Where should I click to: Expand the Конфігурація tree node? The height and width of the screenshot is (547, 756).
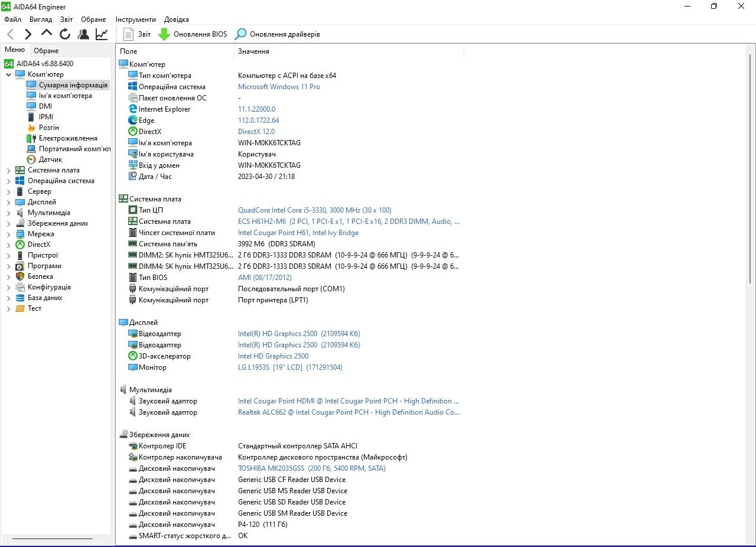[8, 287]
